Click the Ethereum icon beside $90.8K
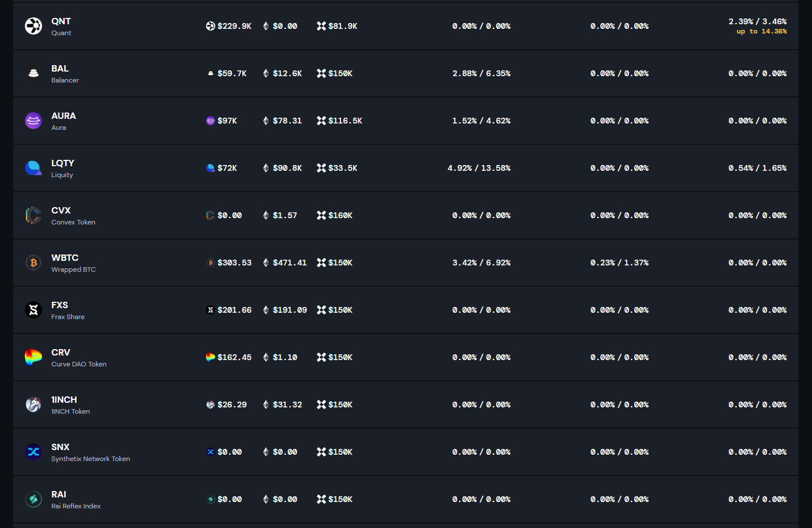 [266, 168]
